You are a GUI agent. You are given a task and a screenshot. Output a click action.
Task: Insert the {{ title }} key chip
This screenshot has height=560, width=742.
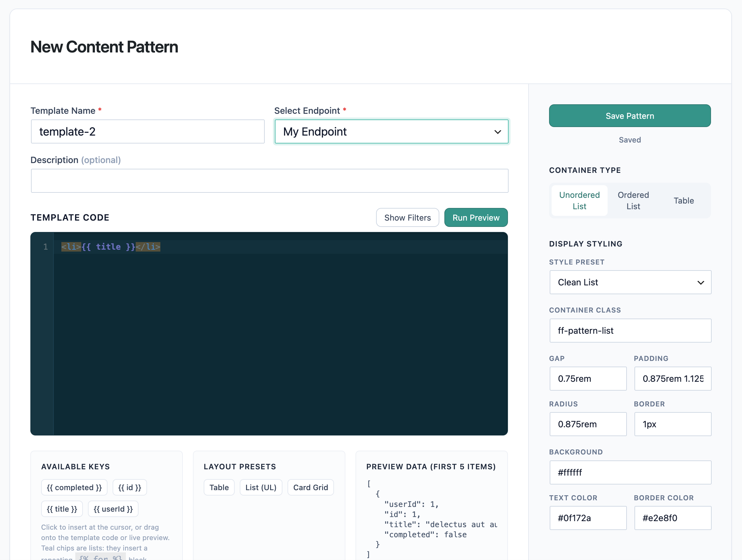click(62, 509)
